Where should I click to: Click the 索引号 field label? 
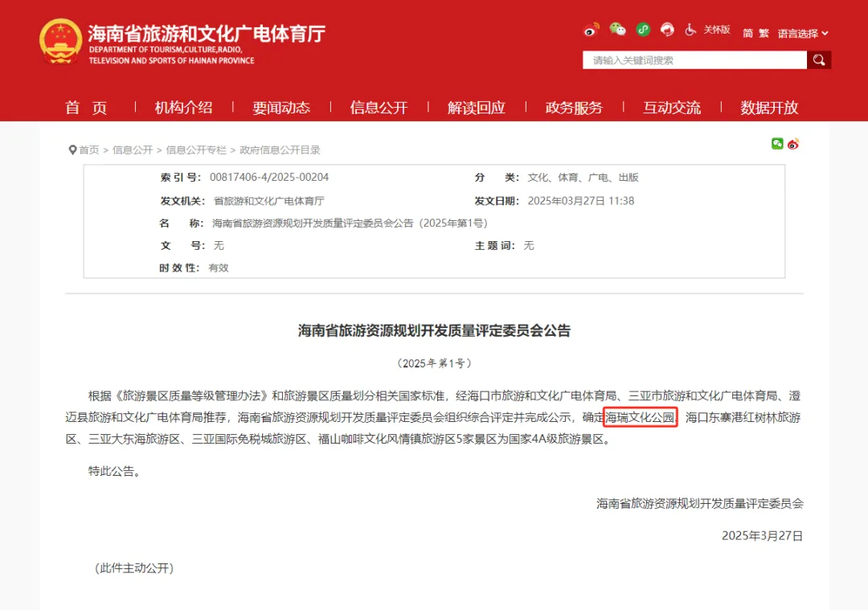click(x=181, y=177)
